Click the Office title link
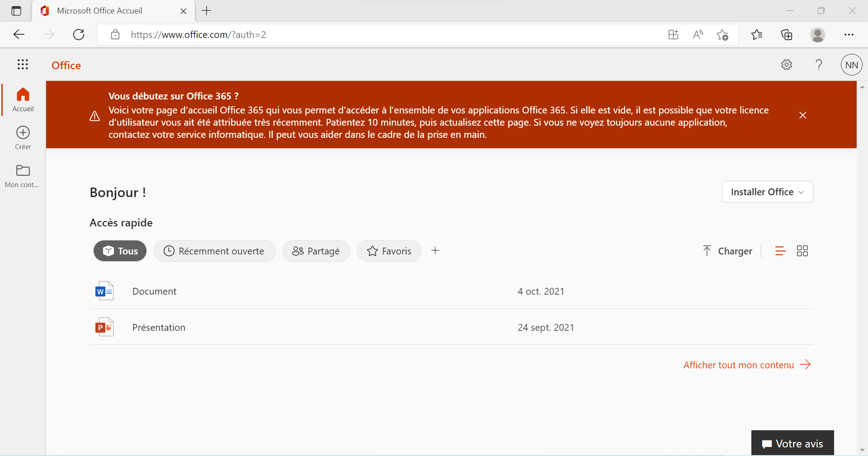The width and height of the screenshot is (868, 456). pos(66,65)
